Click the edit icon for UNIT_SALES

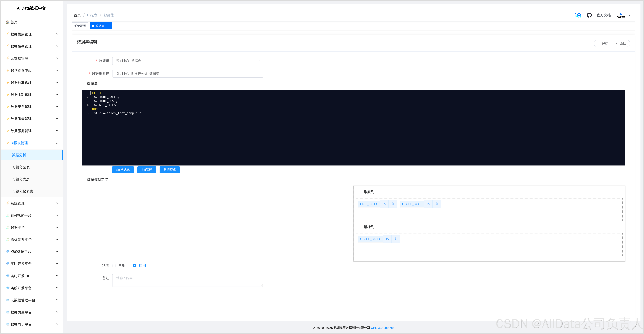point(384,204)
